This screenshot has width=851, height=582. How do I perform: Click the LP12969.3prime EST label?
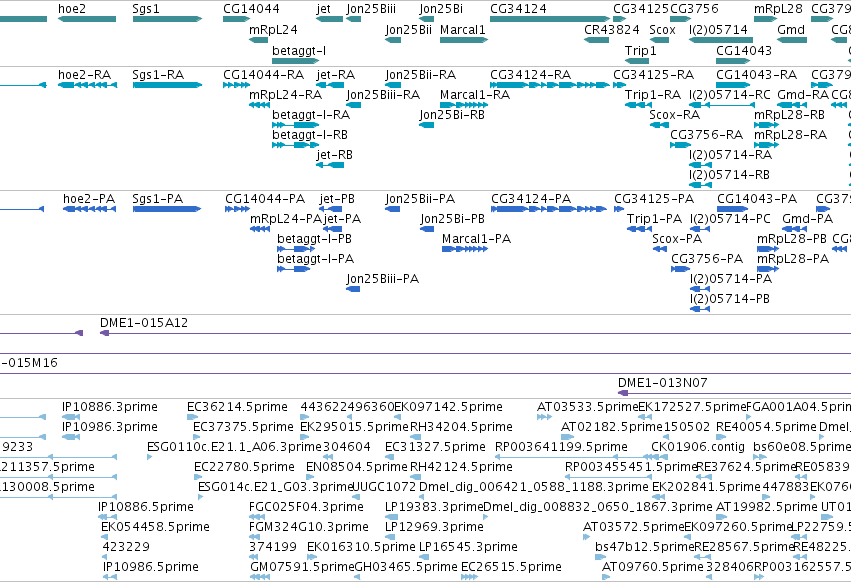pyautogui.click(x=434, y=527)
